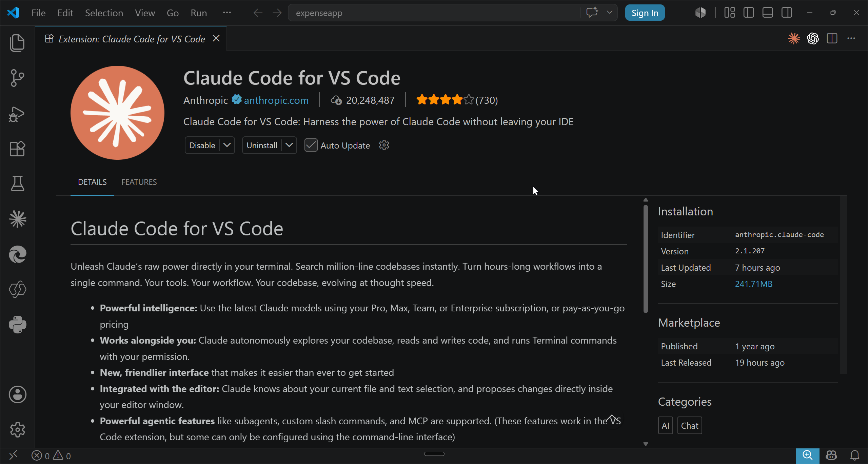Click the Copilot chat icon in title bar
The height and width of the screenshot is (464, 868).
(592, 13)
